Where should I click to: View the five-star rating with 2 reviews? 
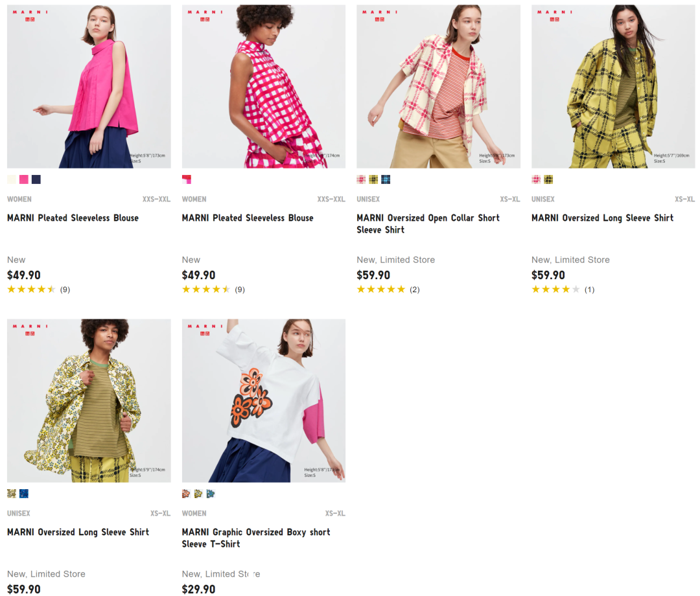coord(388,290)
